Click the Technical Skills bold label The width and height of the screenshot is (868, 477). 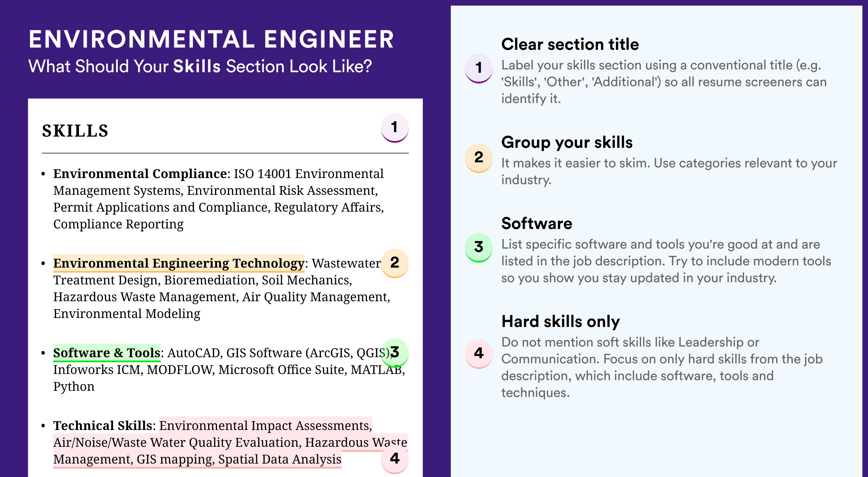click(102, 425)
